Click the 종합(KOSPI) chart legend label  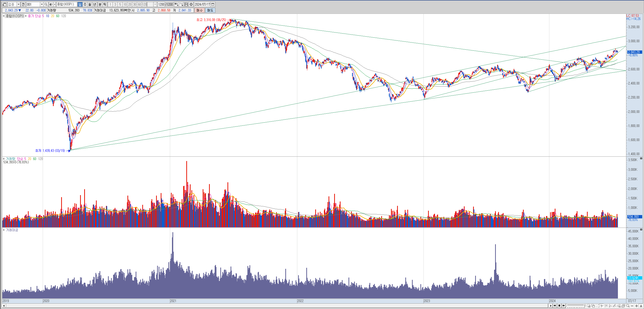pyautogui.click(x=15, y=16)
